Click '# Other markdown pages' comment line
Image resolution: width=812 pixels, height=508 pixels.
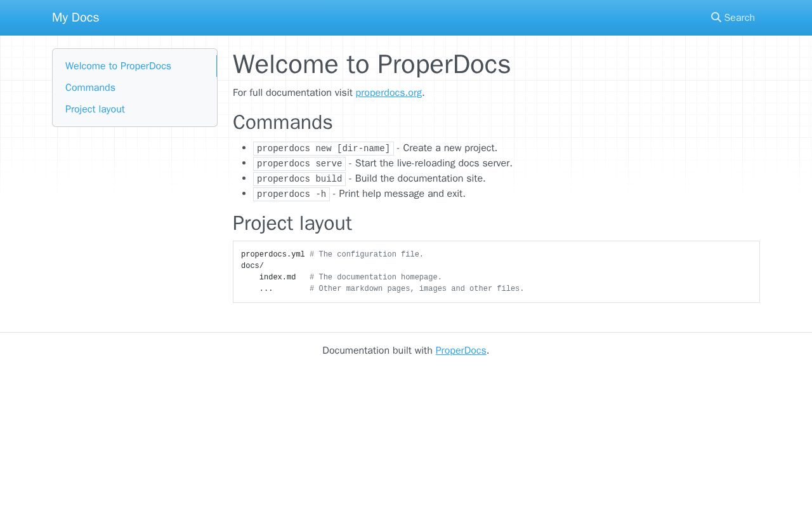pyautogui.click(x=417, y=289)
